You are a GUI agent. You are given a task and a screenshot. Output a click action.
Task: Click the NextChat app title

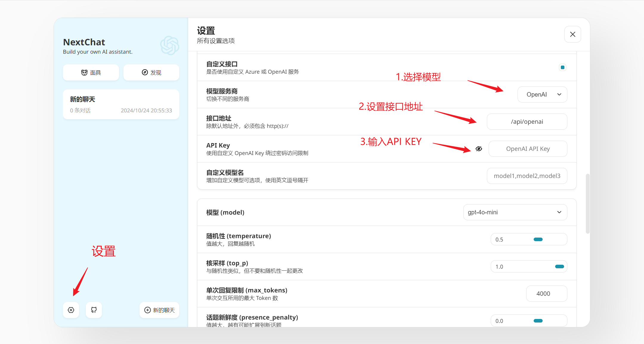[x=84, y=42]
